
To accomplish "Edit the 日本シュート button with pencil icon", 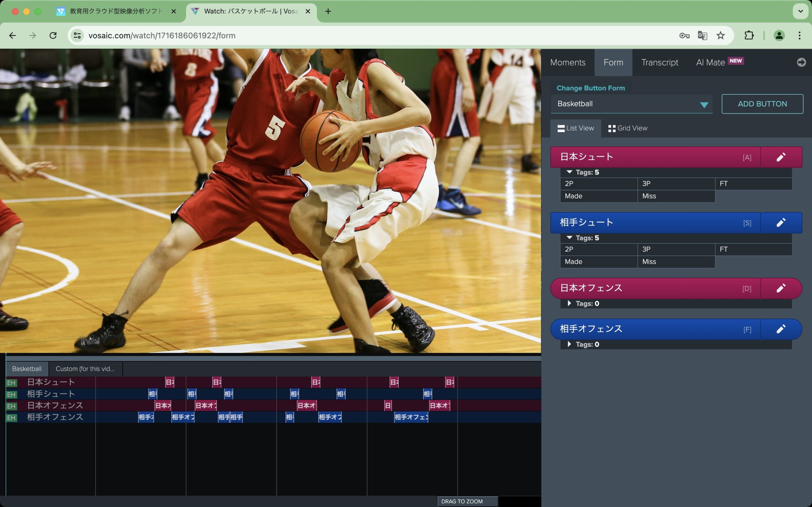I will pyautogui.click(x=781, y=157).
